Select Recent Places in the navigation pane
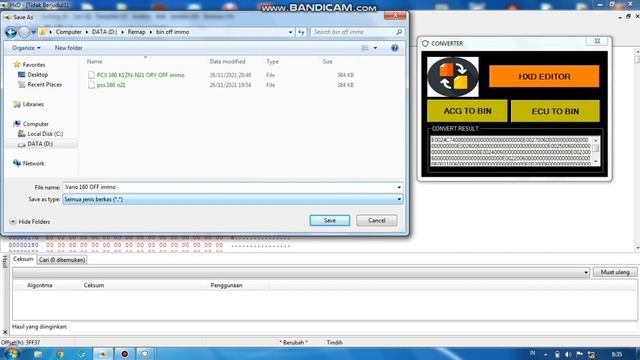The height and width of the screenshot is (360, 640). pos(40,84)
